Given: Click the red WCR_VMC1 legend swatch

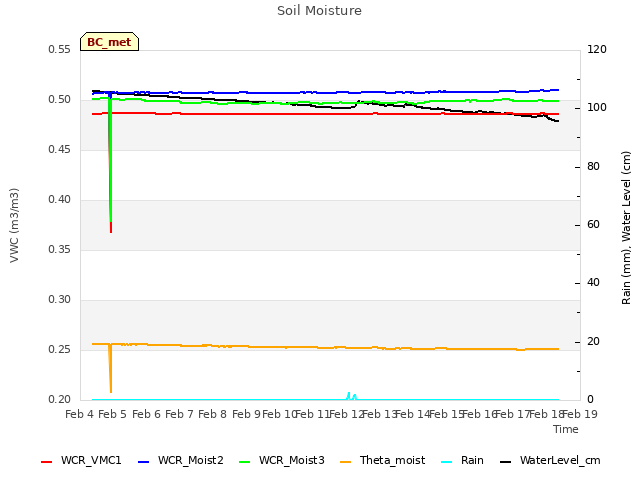Looking at the screenshot, I should [47, 462].
